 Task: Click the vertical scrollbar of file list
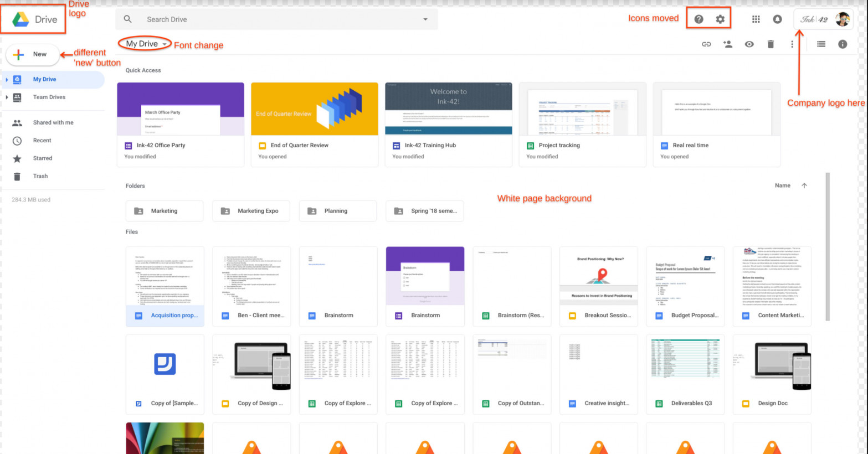tap(828, 246)
